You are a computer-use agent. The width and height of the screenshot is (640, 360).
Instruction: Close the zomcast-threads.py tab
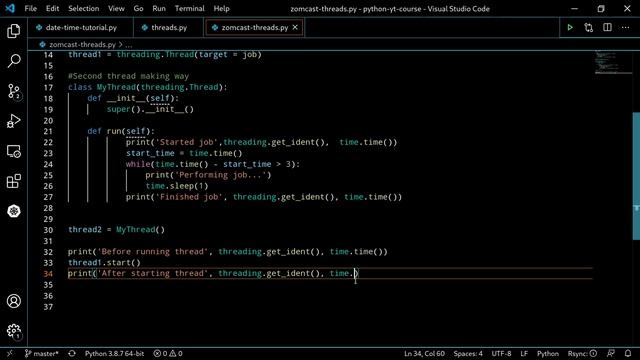point(295,28)
